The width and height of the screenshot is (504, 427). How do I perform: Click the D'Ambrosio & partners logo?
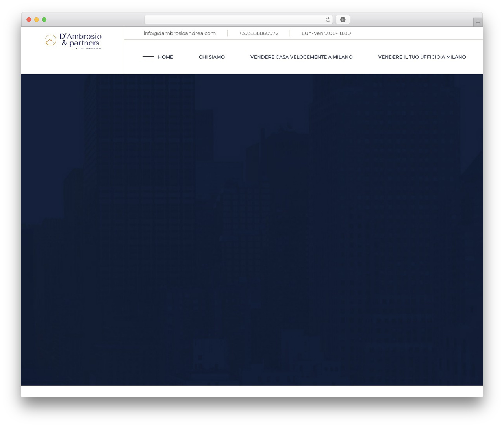point(73,41)
